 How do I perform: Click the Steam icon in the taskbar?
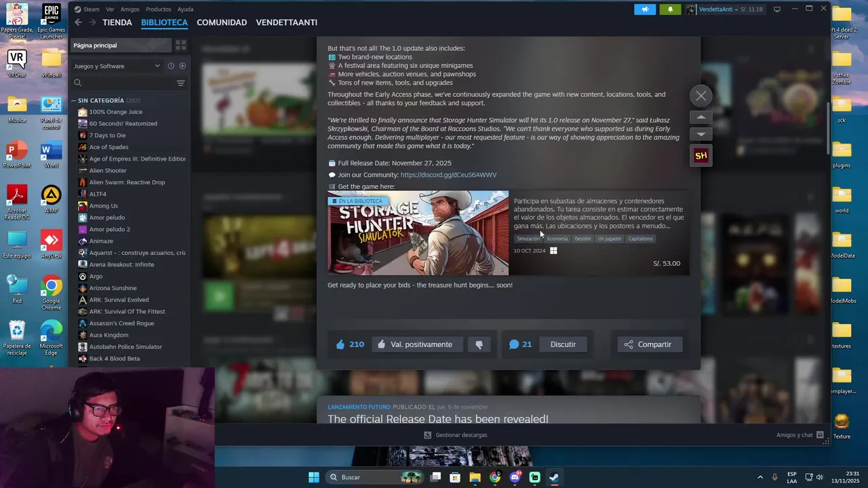[554, 477]
